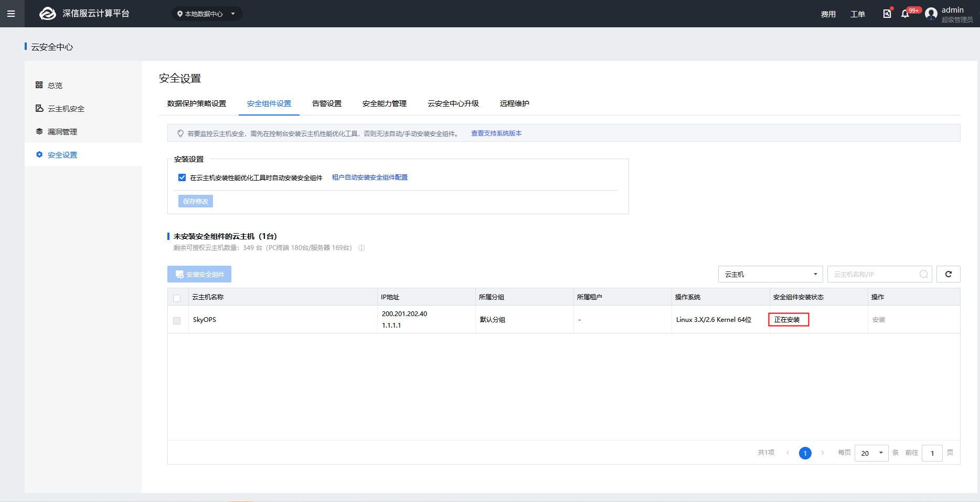Click the location pin in datacenter selector
Viewport: 980px width, 502px height.
(x=180, y=14)
